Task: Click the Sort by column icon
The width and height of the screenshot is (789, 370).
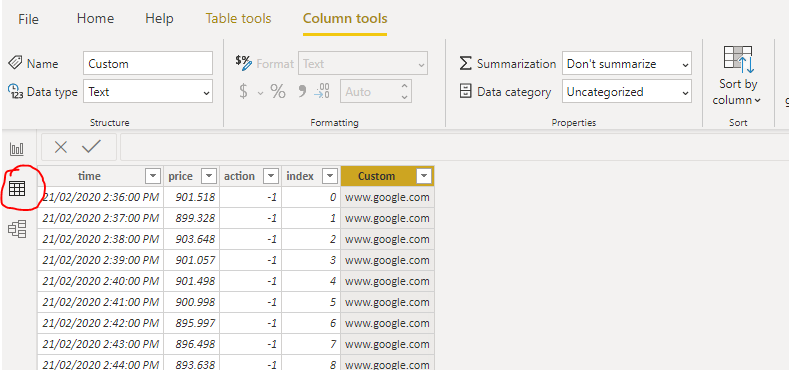Action: tap(738, 59)
